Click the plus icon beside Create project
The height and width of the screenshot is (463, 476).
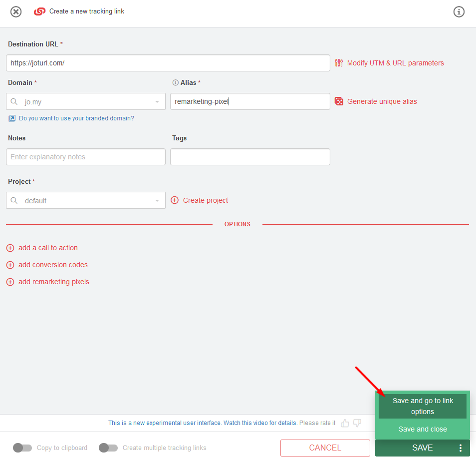pyautogui.click(x=175, y=200)
